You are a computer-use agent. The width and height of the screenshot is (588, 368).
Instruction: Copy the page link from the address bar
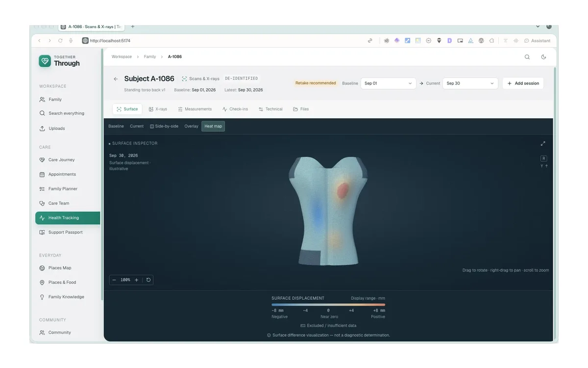tap(370, 41)
